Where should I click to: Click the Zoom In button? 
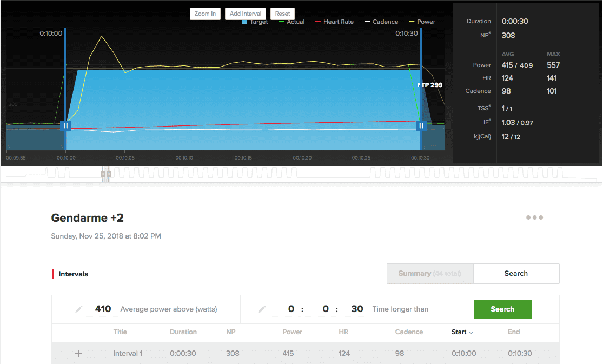coord(205,14)
